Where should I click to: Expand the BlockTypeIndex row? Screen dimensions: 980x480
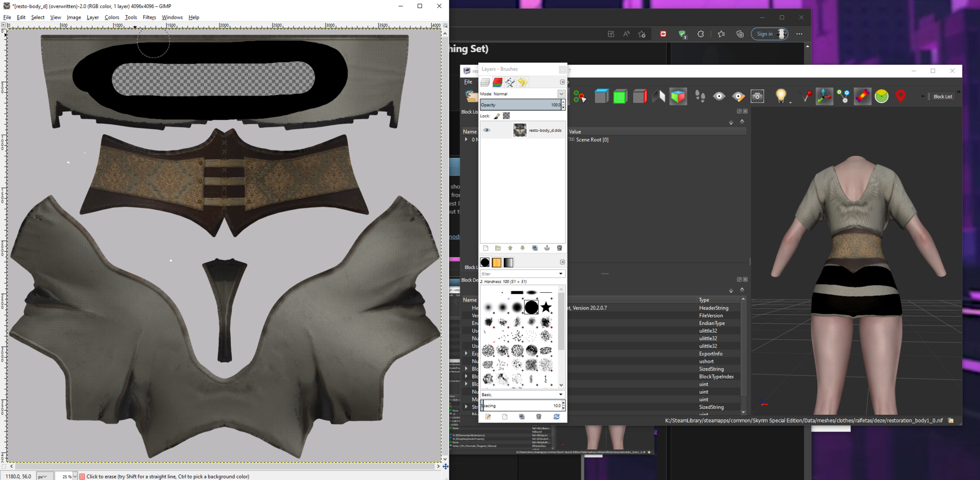click(x=466, y=376)
